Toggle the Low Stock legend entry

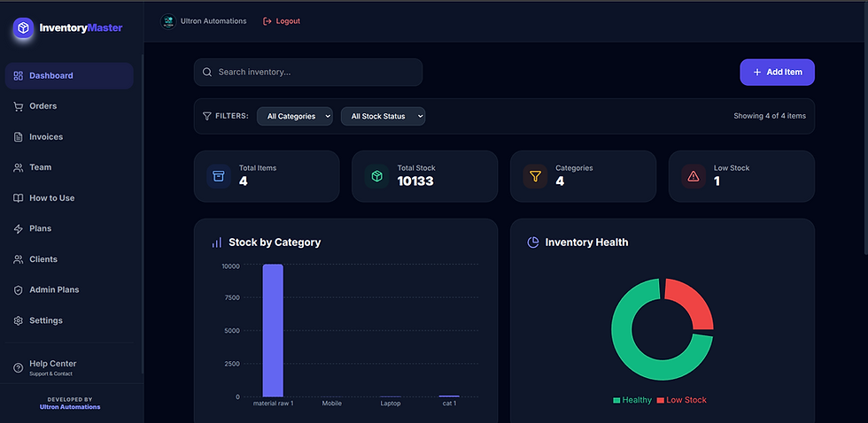pyautogui.click(x=681, y=400)
